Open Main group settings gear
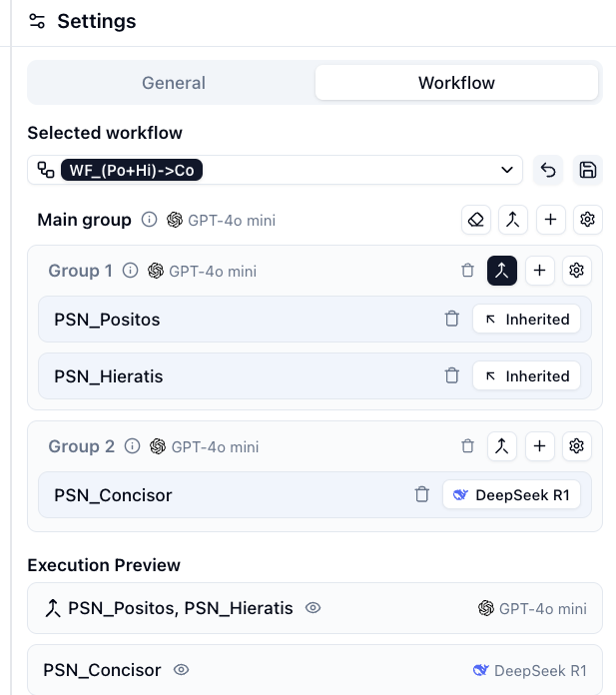The height and width of the screenshot is (695, 616). (x=588, y=220)
